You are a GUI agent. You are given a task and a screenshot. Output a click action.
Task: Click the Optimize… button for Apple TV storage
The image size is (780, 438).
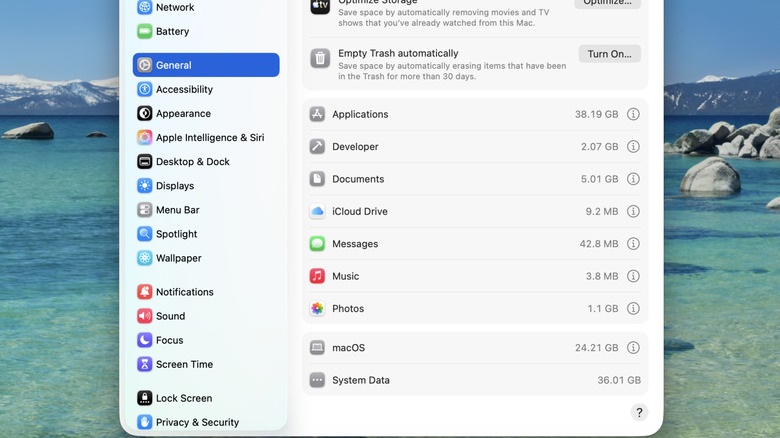(607, 2)
